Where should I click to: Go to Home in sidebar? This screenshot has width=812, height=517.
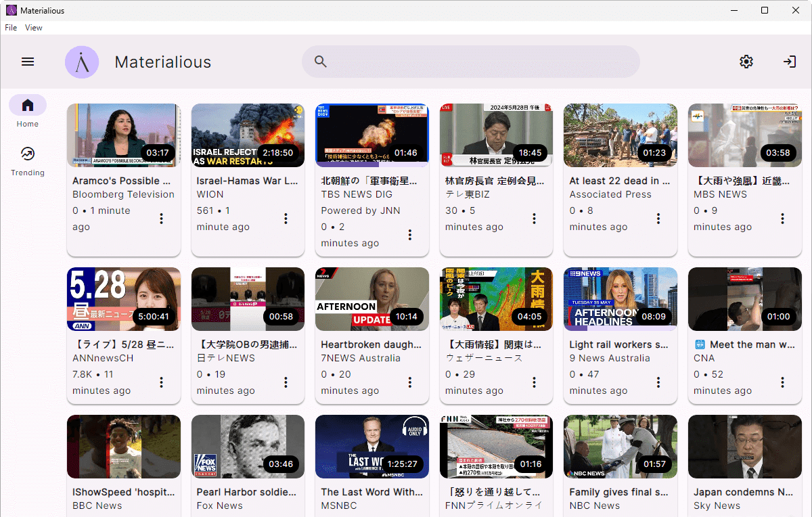point(28,111)
